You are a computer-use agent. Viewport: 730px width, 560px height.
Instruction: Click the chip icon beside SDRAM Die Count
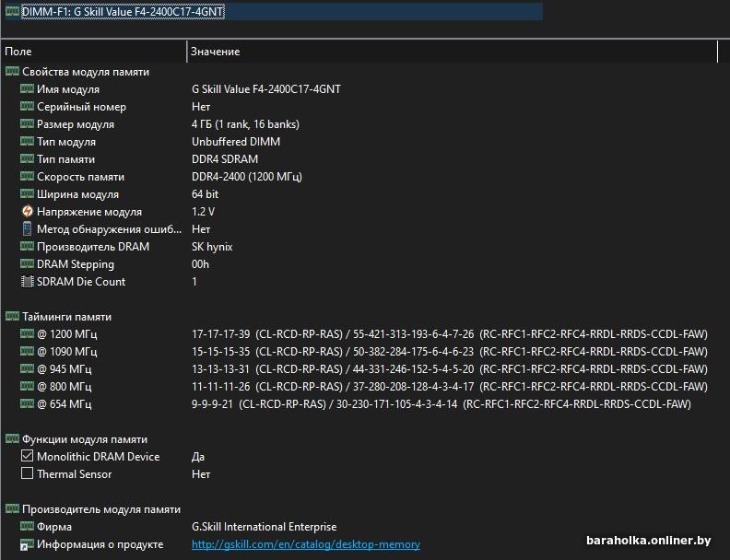[x=28, y=282]
